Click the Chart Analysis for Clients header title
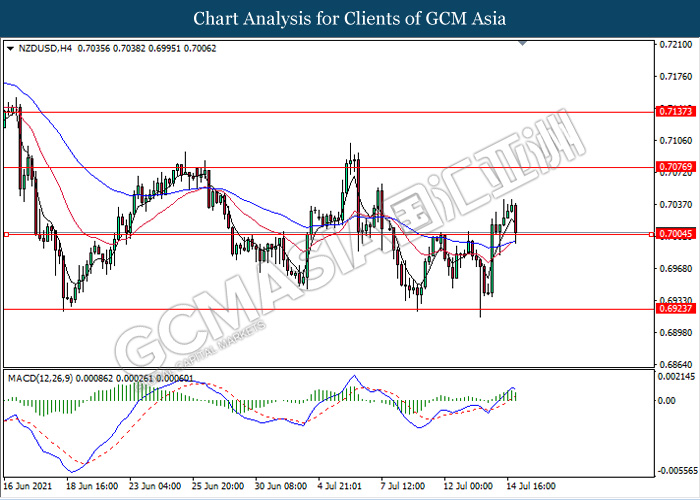Viewport: 700px width, 500px height. (350, 19)
